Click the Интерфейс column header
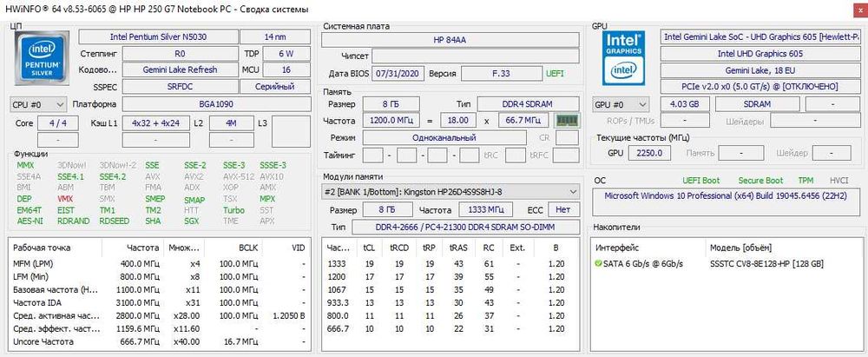 tap(616, 248)
